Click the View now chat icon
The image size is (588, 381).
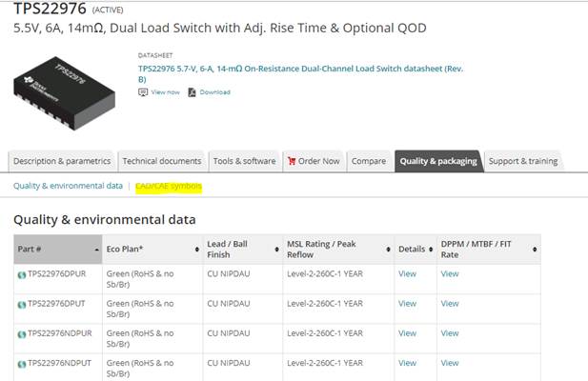[x=143, y=92]
